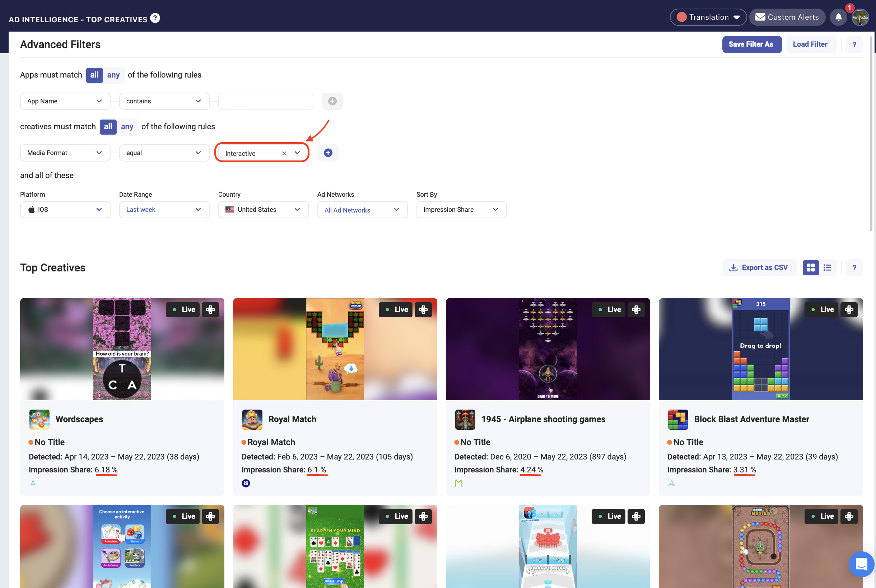Add a new creative rule with blue plus
This screenshot has height=588, width=876.
tap(328, 153)
